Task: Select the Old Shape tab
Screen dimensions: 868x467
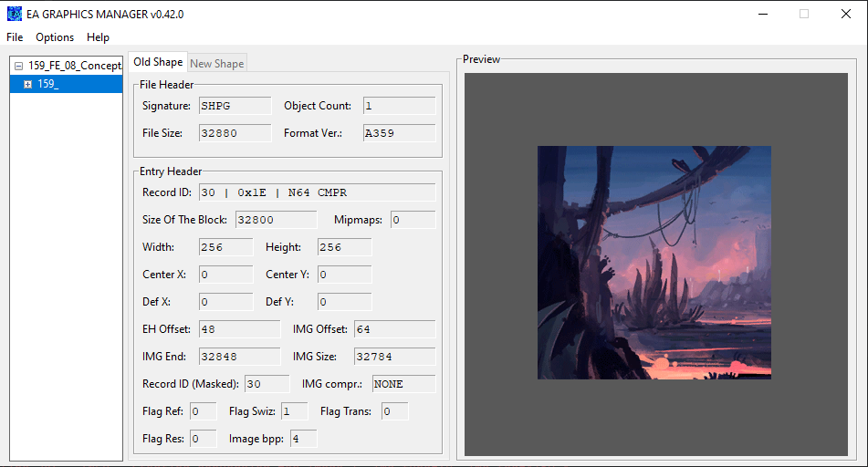Action: pyautogui.click(x=158, y=62)
